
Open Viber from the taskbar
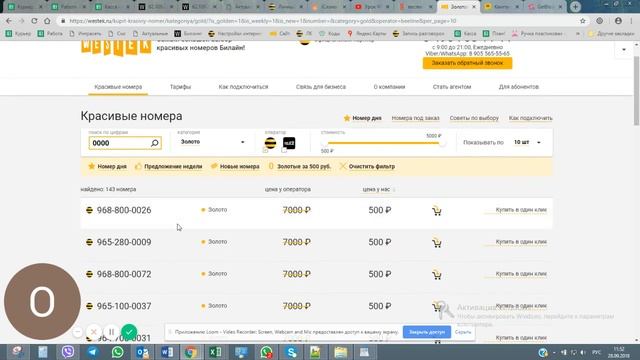68,352
